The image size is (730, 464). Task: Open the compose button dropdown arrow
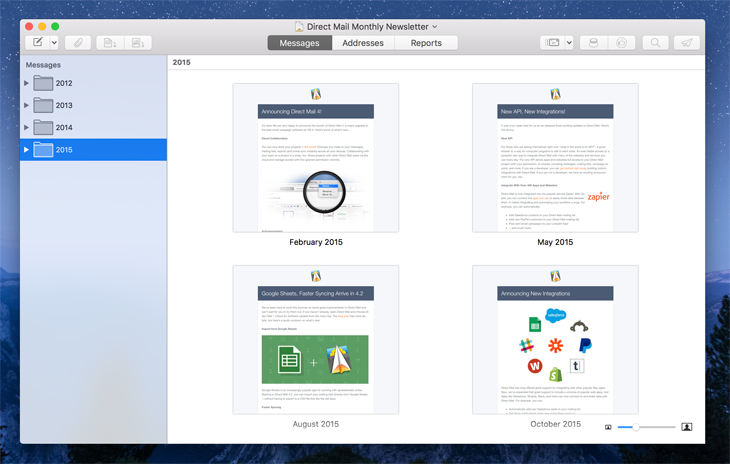click(x=54, y=43)
